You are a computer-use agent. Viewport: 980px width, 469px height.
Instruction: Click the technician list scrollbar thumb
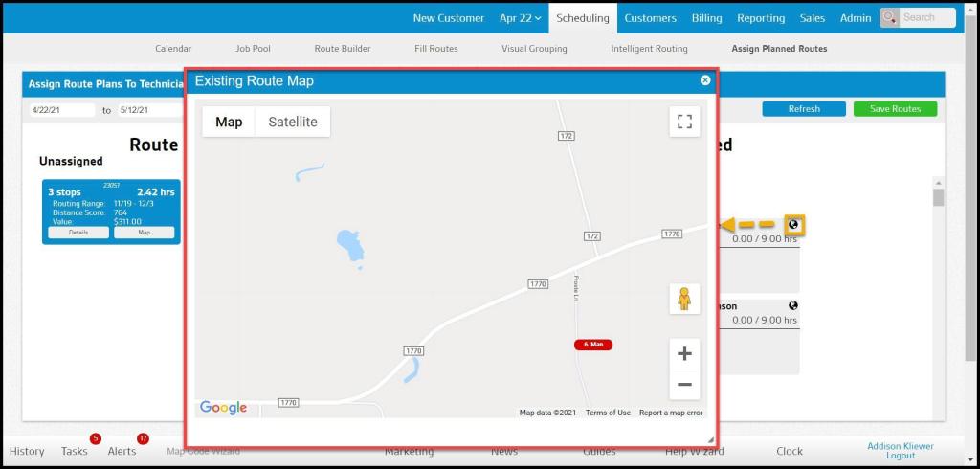tap(938, 197)
